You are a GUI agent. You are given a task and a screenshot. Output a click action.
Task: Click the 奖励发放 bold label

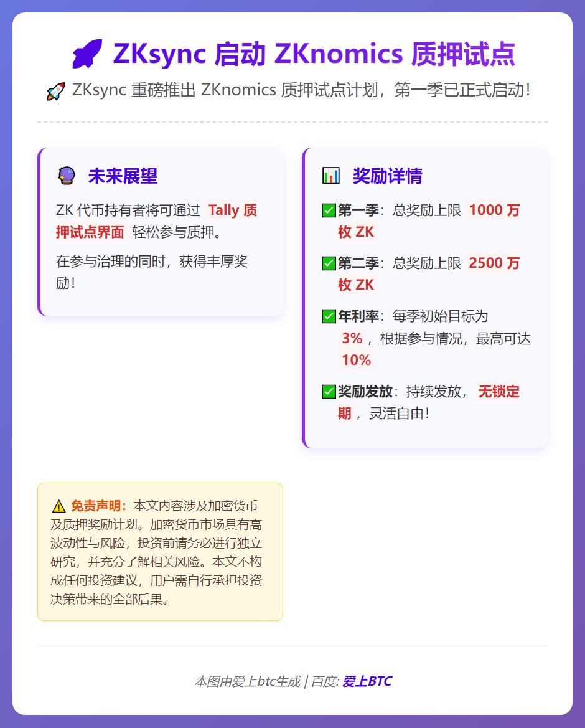point(365,391)
